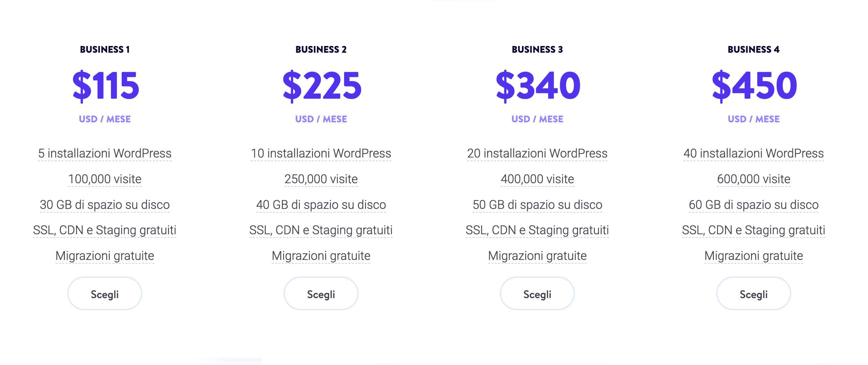This screenshot has height=365, width=868.
Task: Click '250,000 visite' under Business 2
Action: click(x=321, y=179)
